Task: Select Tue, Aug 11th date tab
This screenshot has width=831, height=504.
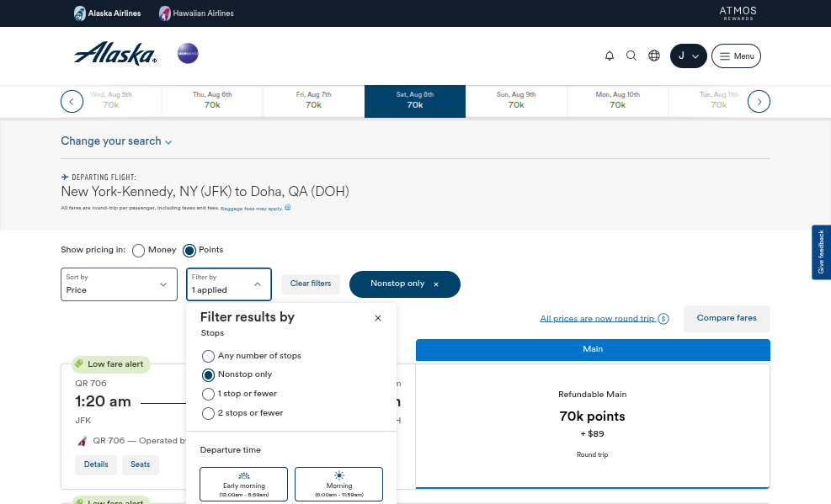Action: (719, 101)
